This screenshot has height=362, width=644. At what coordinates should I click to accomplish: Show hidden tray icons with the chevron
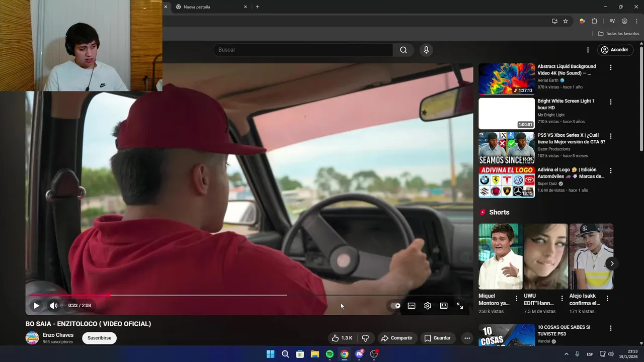(x=566, y=354)
